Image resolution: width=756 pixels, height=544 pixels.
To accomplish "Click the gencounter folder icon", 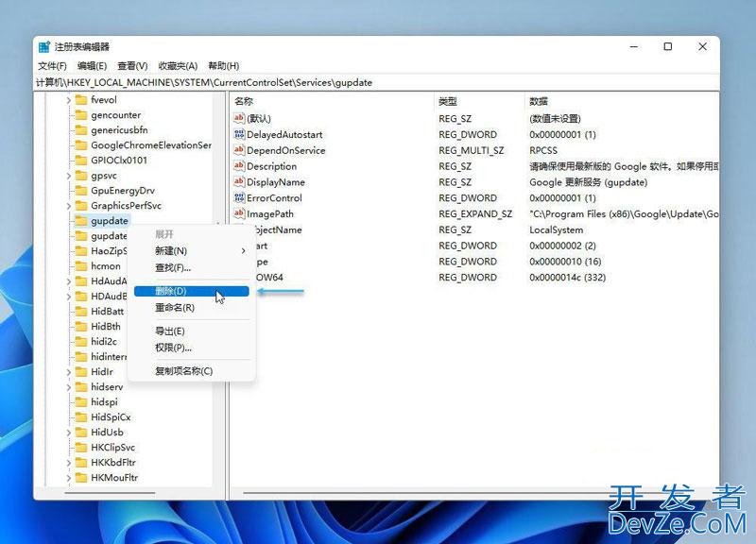I will 81,115.
